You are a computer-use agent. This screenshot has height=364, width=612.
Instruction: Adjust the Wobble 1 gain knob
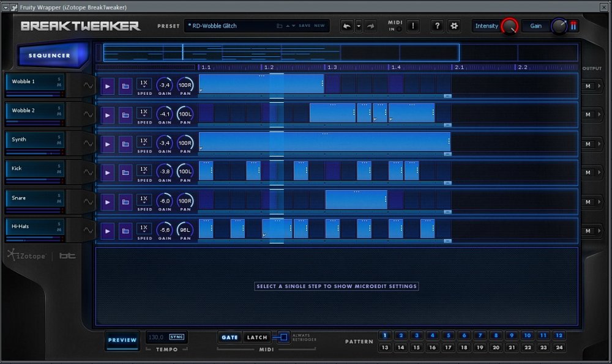[x=164, y=85]
